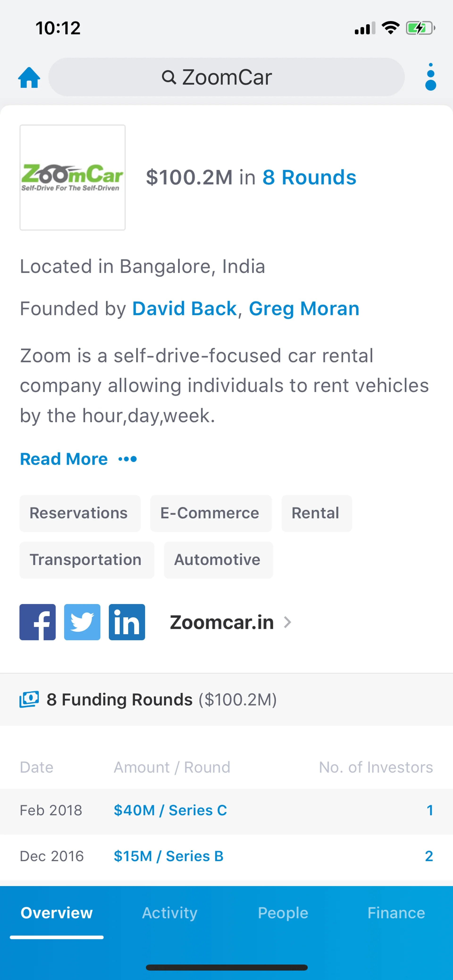Tap the ZoomCar logo thumbnail
This screenshot has height=980, width=453.
coord(73,177)
